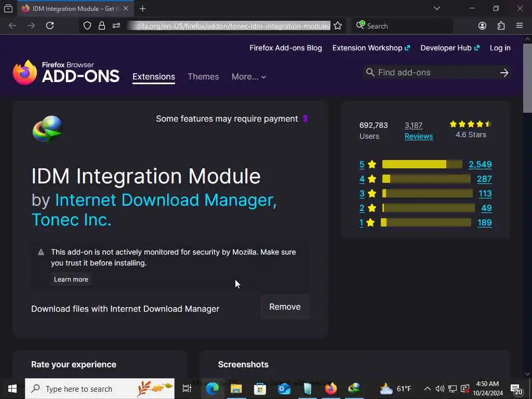
Task: Bookmark this page with star icon
Action: tap(338, 26)
